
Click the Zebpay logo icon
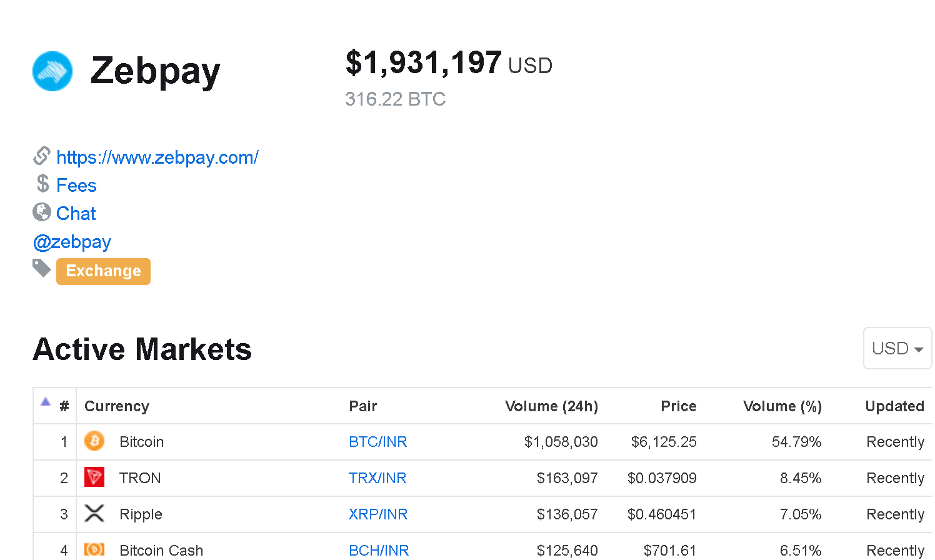(x=52, y=71)
